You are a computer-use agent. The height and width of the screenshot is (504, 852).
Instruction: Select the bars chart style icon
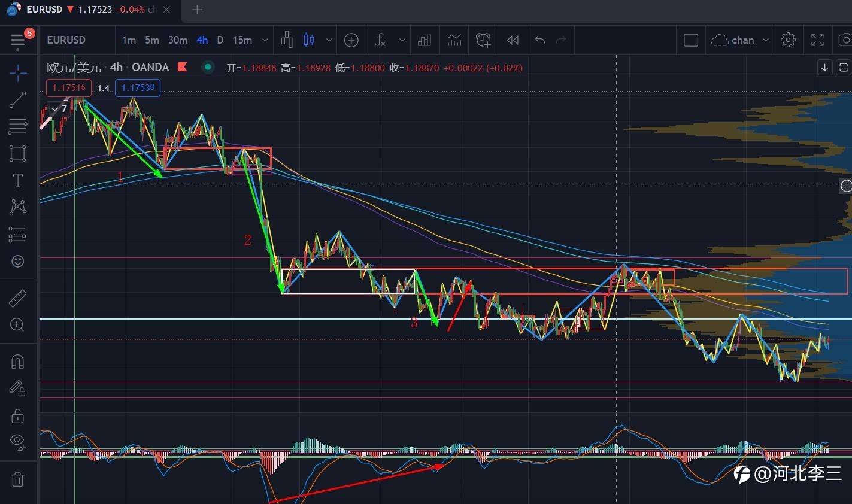[x=287, y=40]
